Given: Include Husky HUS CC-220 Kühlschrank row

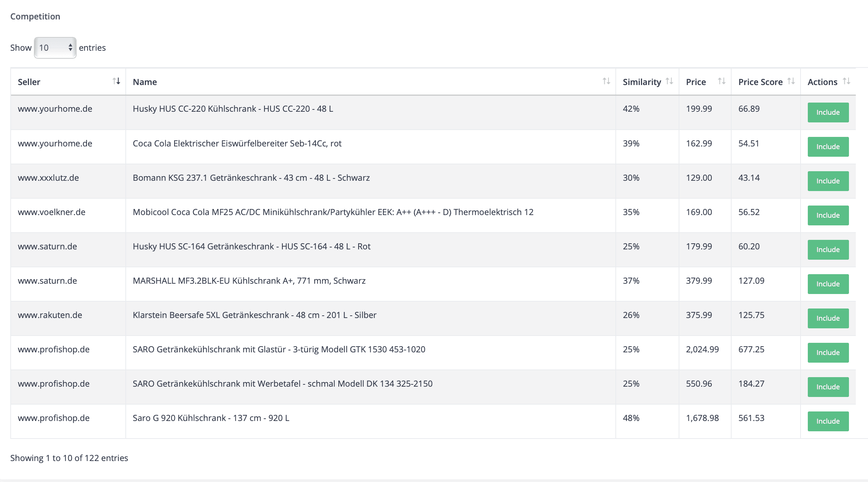Looking at the screenshot, I should 828,112.
